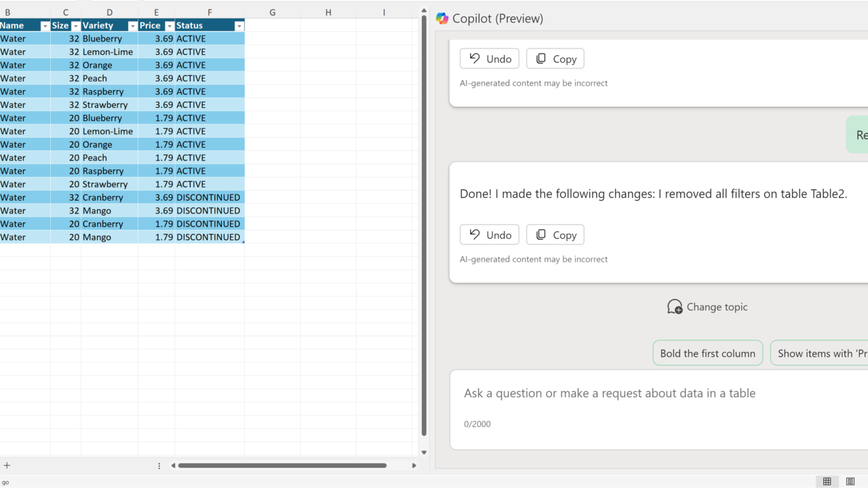
Task: Open the Price column filter dropdown
Action: pyautogui.click(x=169, y=26)
